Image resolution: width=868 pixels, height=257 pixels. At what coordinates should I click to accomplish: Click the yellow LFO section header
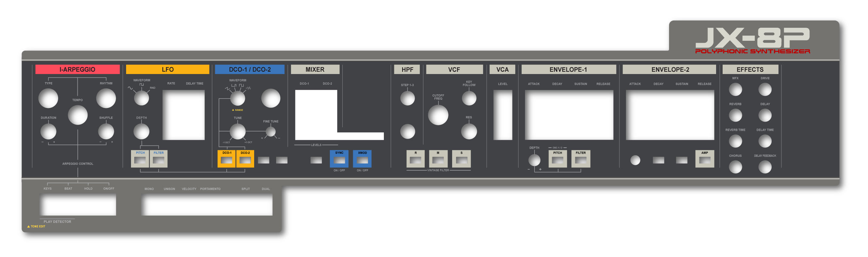168,69
